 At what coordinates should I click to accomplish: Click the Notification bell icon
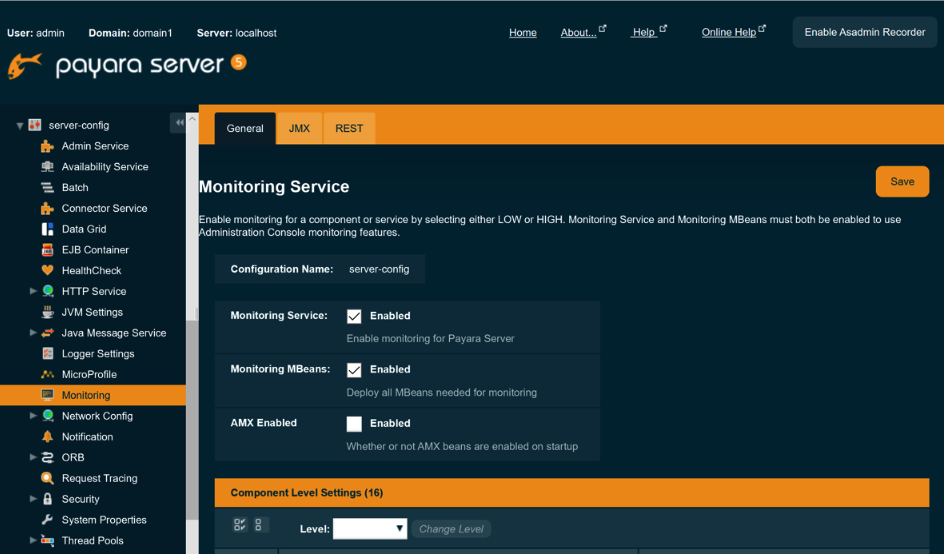coord(47,437)
